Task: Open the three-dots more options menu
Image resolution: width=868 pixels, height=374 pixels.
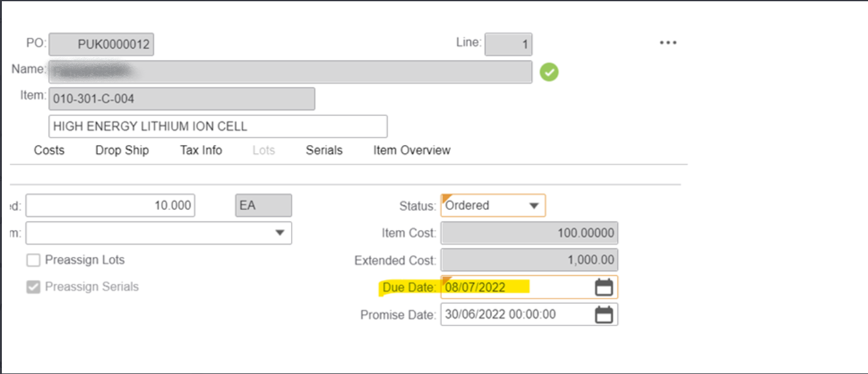Action: click(x=667, y=43)
